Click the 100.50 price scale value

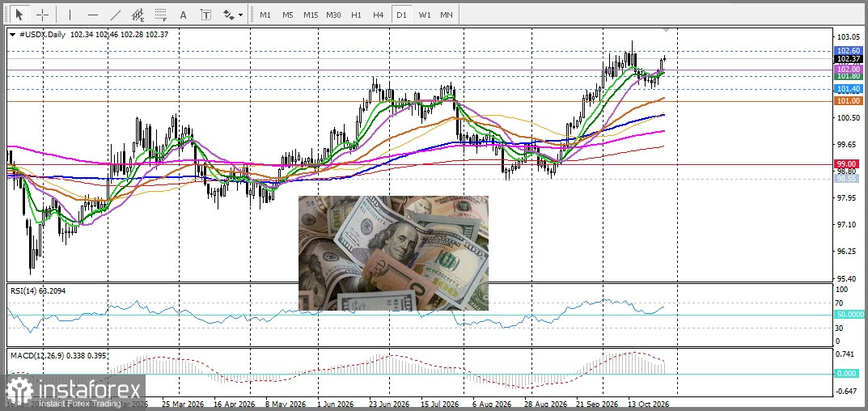coord(849,118)
